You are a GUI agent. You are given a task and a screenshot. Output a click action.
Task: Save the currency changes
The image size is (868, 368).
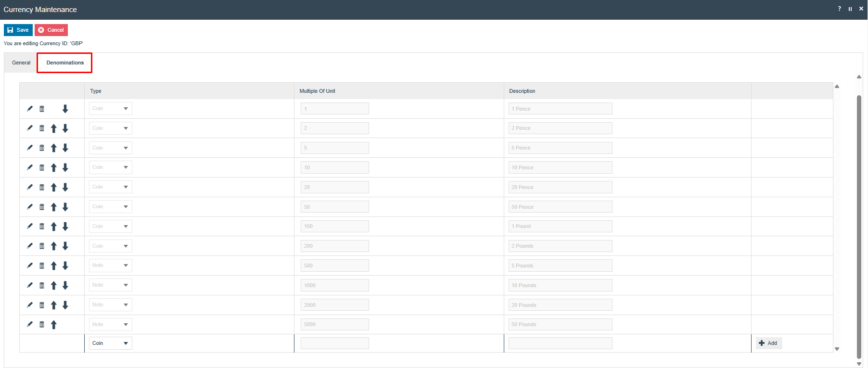[x=18, y=30]
